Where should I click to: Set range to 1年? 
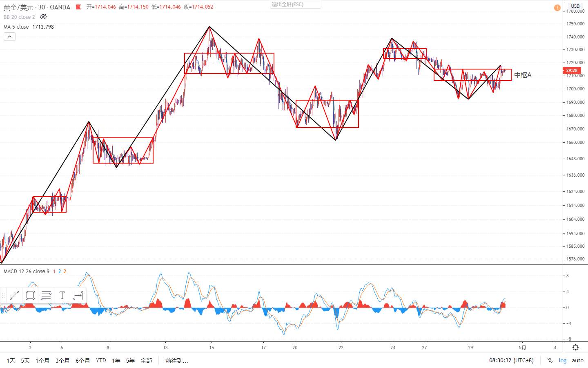pyautogui.click(x=116, y=360)
